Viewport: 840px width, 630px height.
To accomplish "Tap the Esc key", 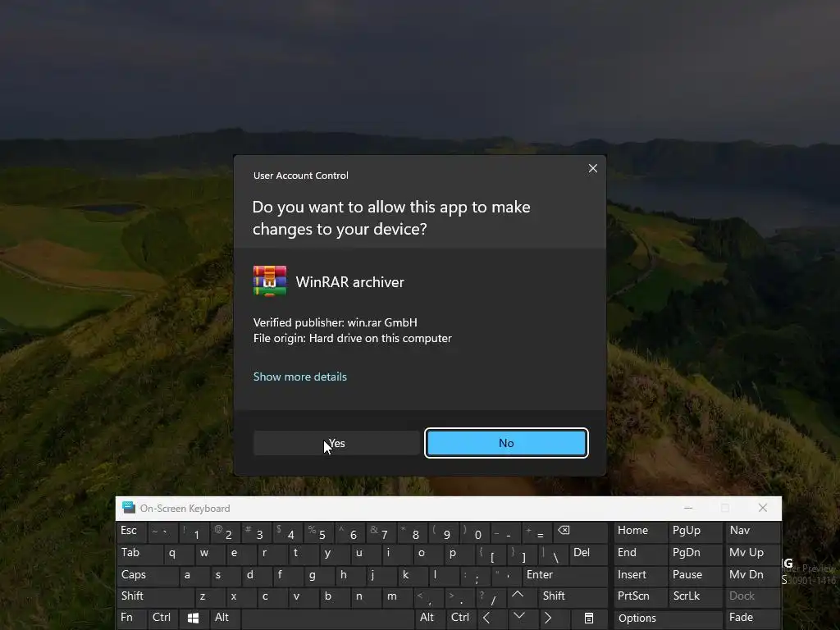I will [131, 532].
